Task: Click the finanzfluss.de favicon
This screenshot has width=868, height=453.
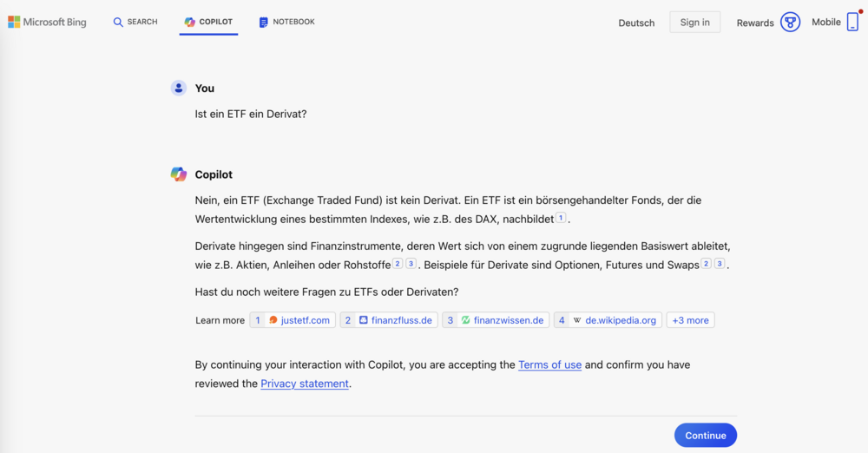Action: click(364, 320)
